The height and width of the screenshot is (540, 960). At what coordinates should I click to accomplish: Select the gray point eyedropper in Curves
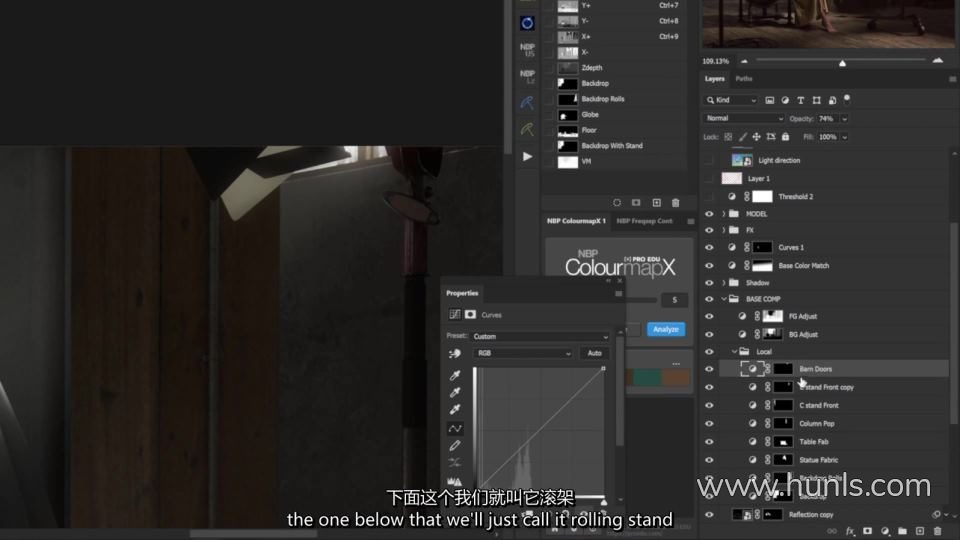455,392
